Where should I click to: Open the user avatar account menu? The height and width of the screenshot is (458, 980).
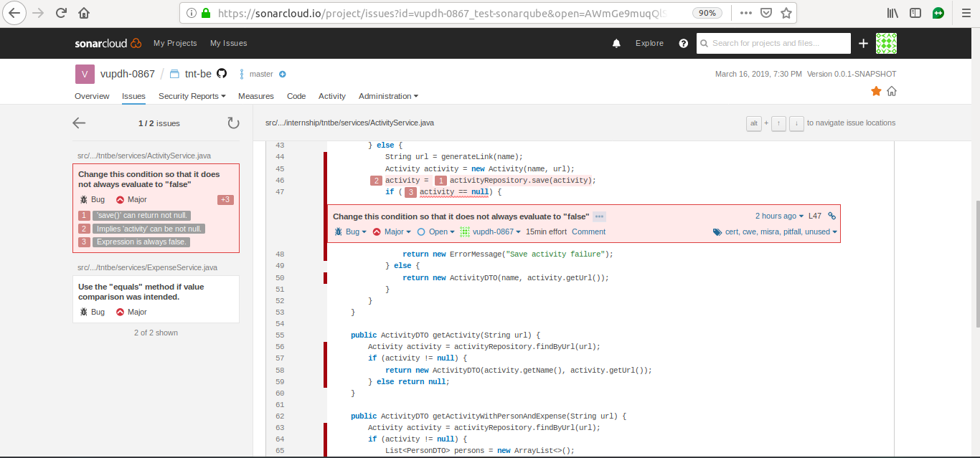887,43
